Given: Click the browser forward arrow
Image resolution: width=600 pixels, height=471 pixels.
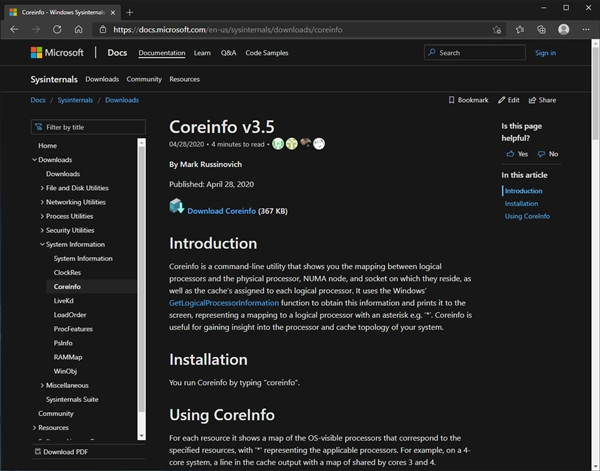Looking at the screenshot, I should (36, 29).
